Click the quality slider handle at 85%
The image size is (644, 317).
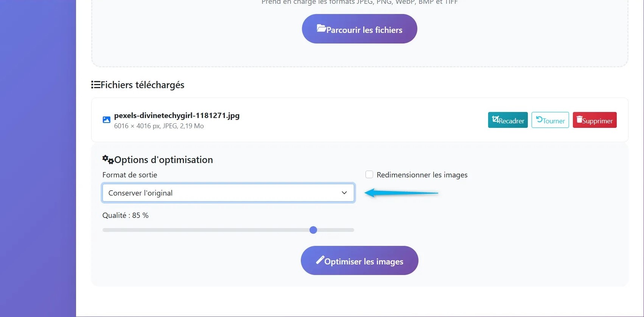point(313,230)
